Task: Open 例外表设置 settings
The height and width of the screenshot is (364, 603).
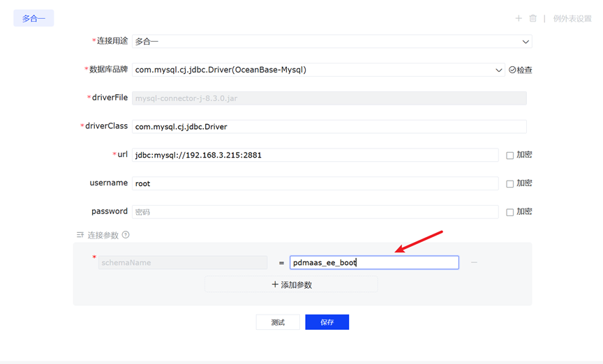Action: pyautogui.click(x=572, y=19)
